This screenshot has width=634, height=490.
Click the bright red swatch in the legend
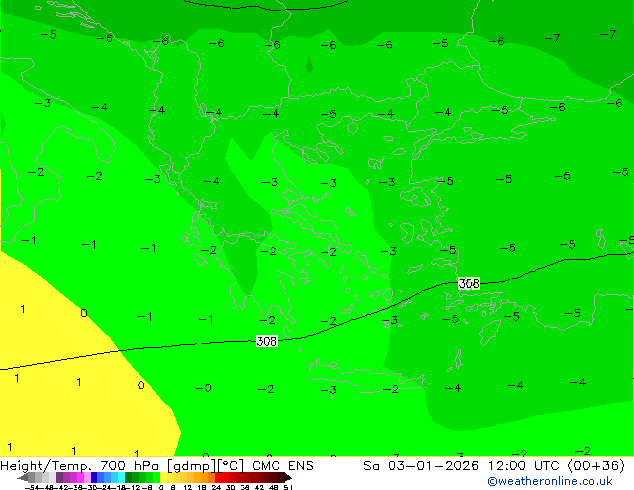(218, 477)
